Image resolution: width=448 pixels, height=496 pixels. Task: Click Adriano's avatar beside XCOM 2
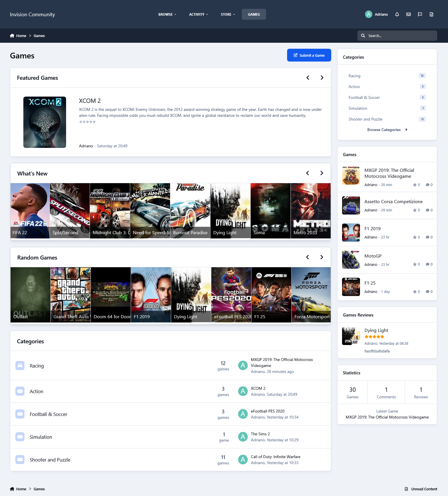(243, 391)
